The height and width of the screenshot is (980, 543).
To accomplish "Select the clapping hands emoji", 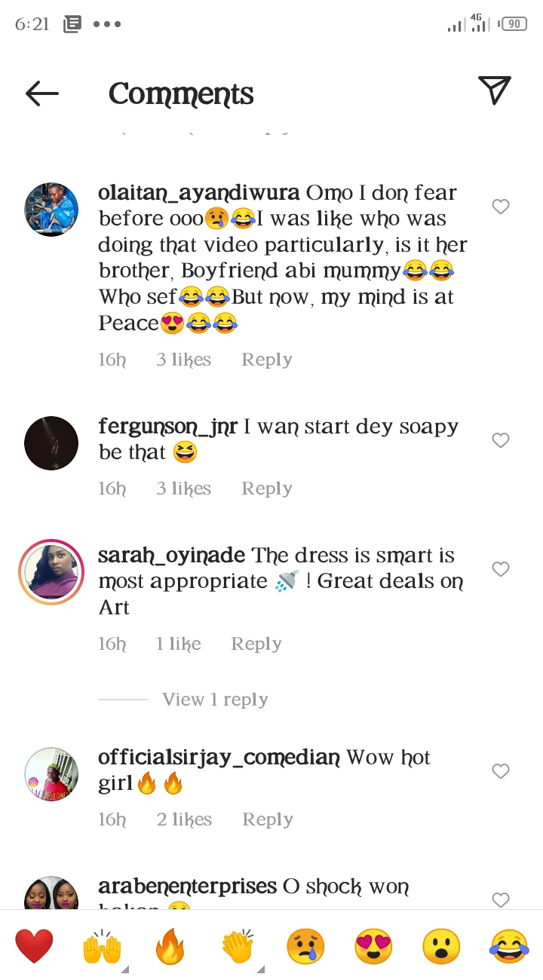I will (238, 947).
